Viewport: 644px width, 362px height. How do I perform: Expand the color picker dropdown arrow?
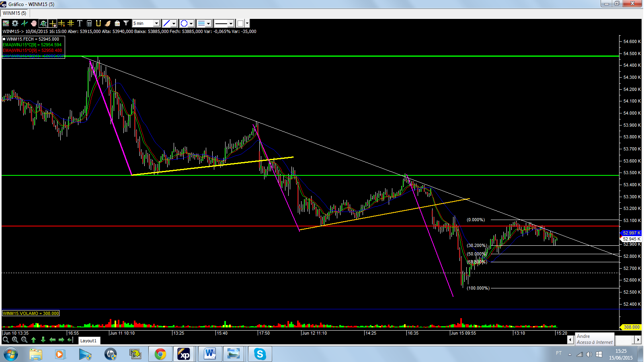click(x=247, y=23)
